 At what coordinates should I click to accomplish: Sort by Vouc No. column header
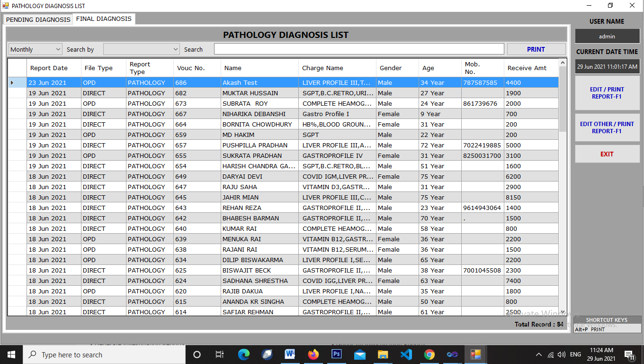[197, 68]
